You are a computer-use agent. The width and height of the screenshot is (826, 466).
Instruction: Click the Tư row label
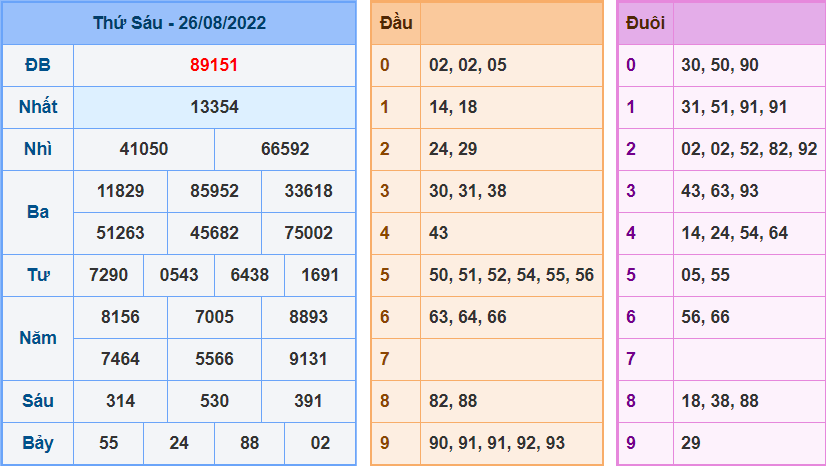pyautogui.click(x=38, y=275)
